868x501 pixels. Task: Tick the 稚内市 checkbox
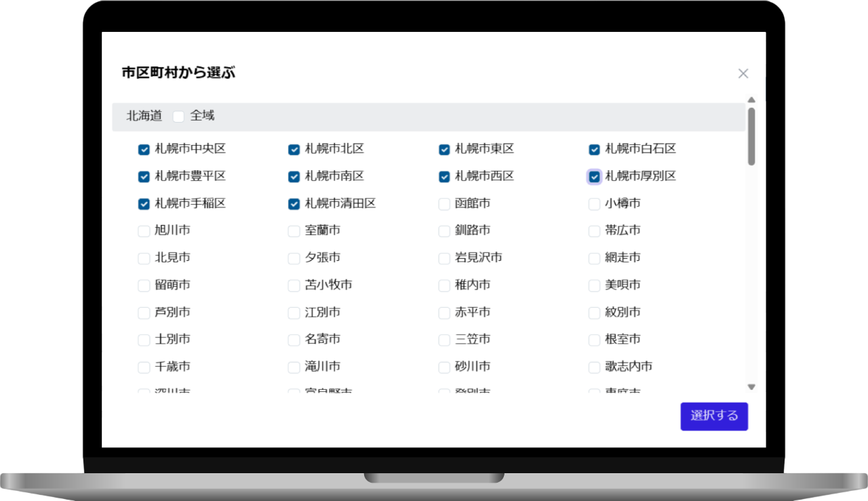click(x=444, y=285)
